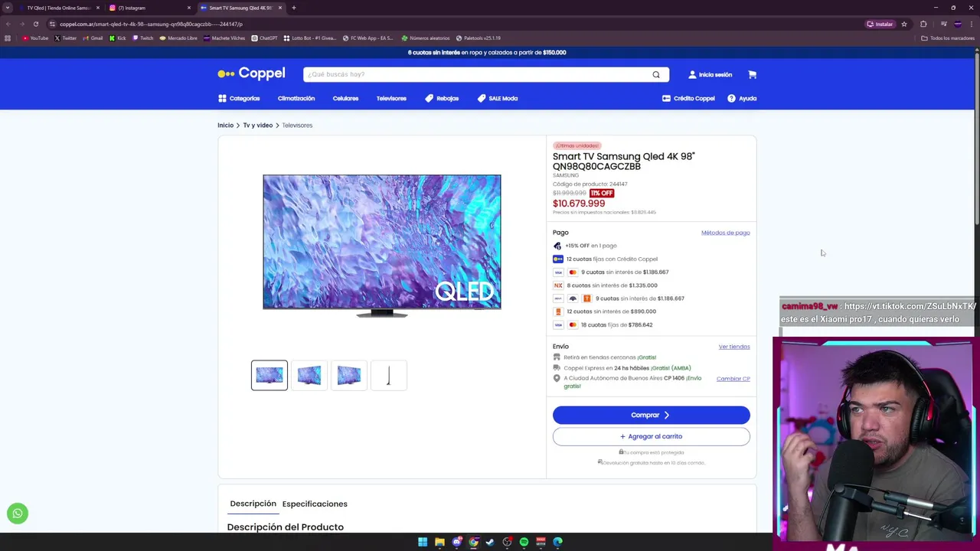Open the Twitch bookmark
The image size is (980, 551).
(x=143, y=37)
